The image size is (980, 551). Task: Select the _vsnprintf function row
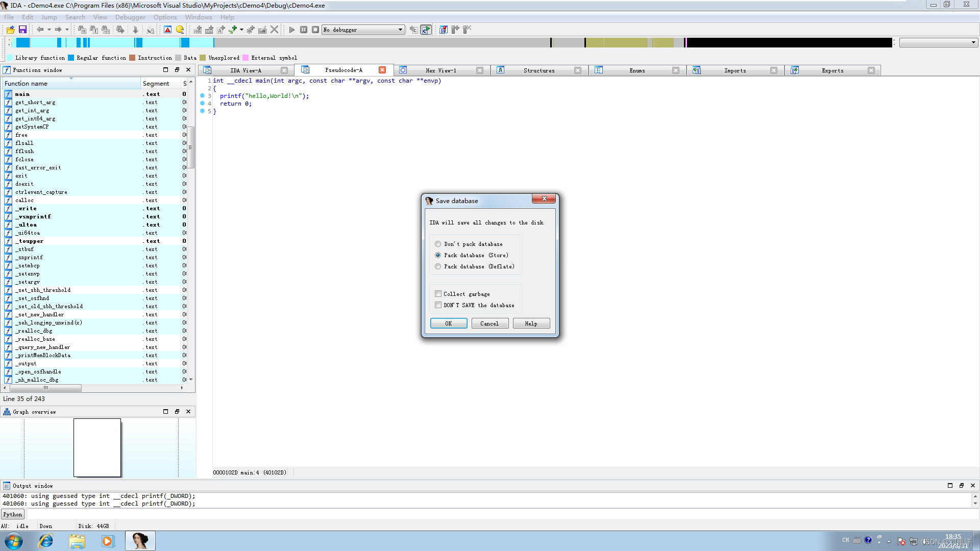tap(95, 216)
